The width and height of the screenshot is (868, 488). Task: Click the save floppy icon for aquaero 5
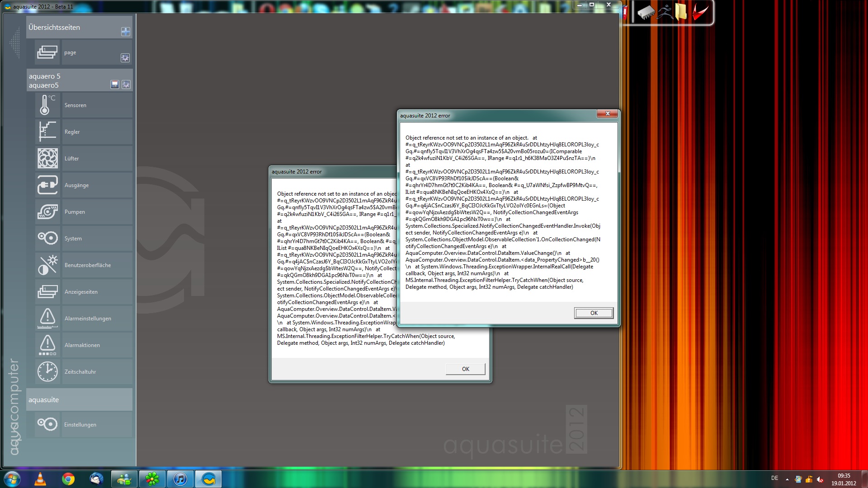click(115, 84)
